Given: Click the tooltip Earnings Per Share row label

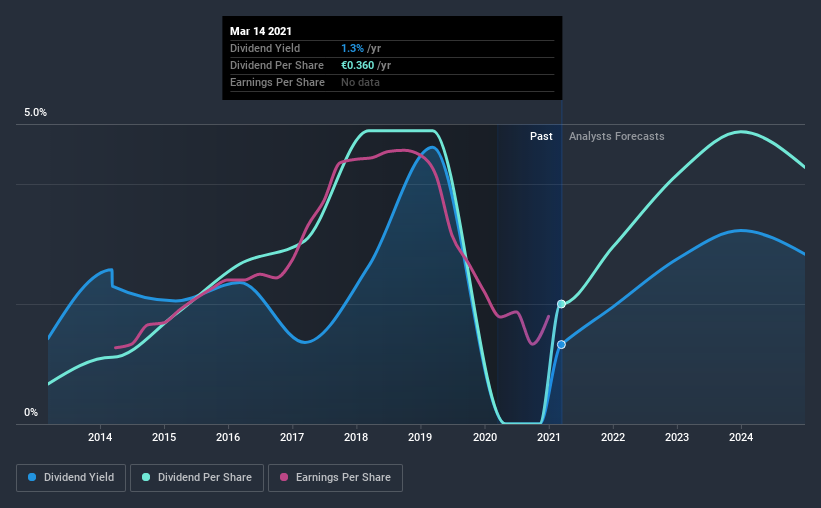Looking at the screenshot, I should [x=278, y=82].
